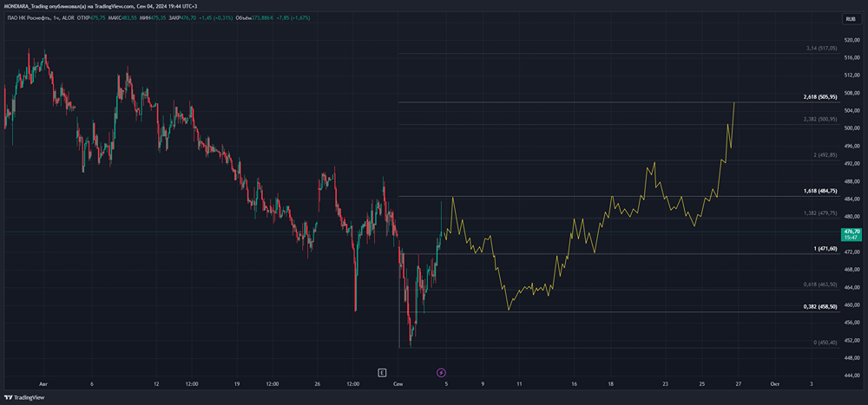The width and height of the screenshot is (868, 405).
Task: Click the 26 date label on time axis
Action: (317, 382)
